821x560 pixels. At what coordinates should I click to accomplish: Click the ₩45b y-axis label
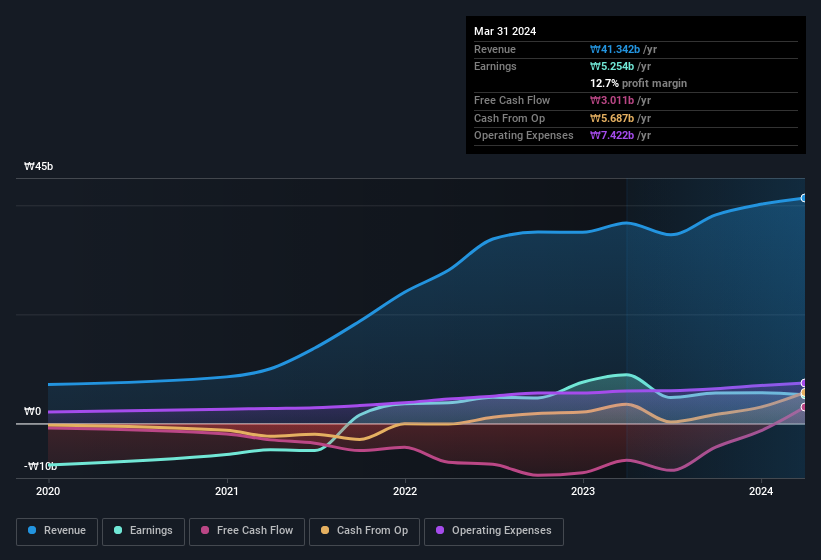[39, 166]
